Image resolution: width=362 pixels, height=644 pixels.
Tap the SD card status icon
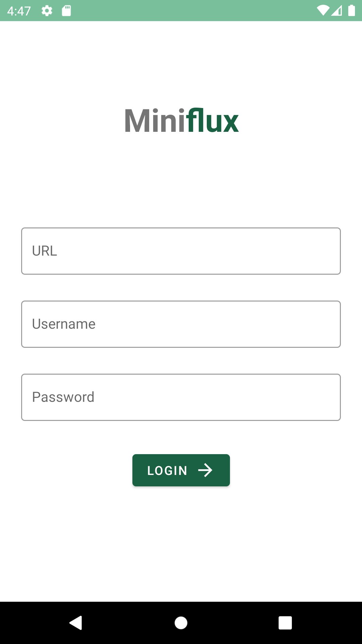(x=66, y=11)
